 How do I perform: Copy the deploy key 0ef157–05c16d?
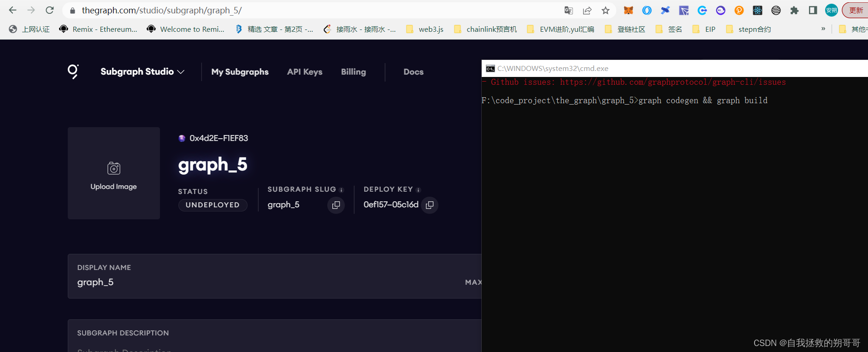point(430,205)
